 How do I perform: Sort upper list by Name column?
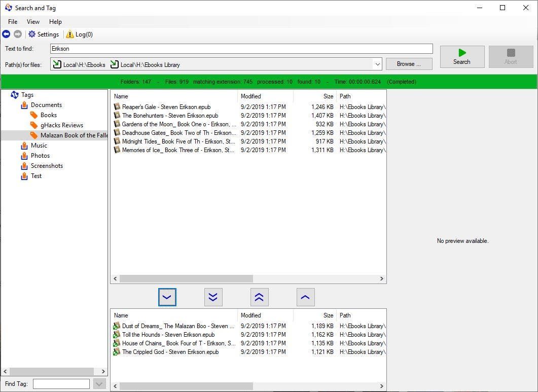[174, 96]
